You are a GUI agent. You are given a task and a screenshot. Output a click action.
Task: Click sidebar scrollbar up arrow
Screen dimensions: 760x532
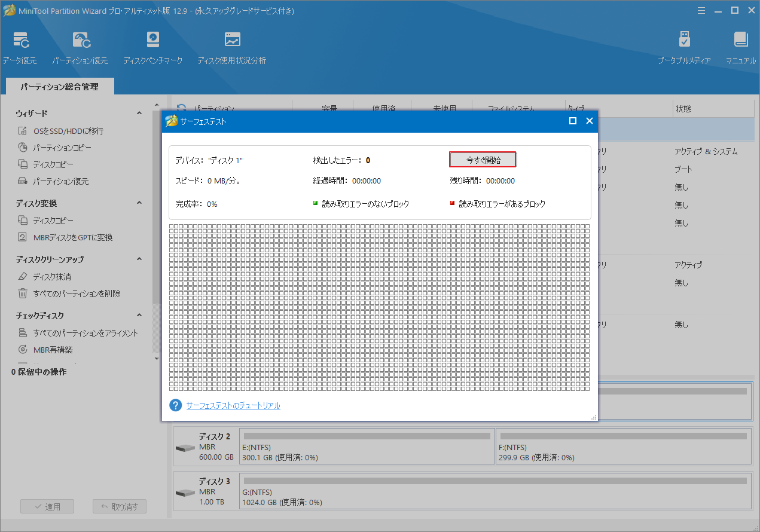[157, 105]
